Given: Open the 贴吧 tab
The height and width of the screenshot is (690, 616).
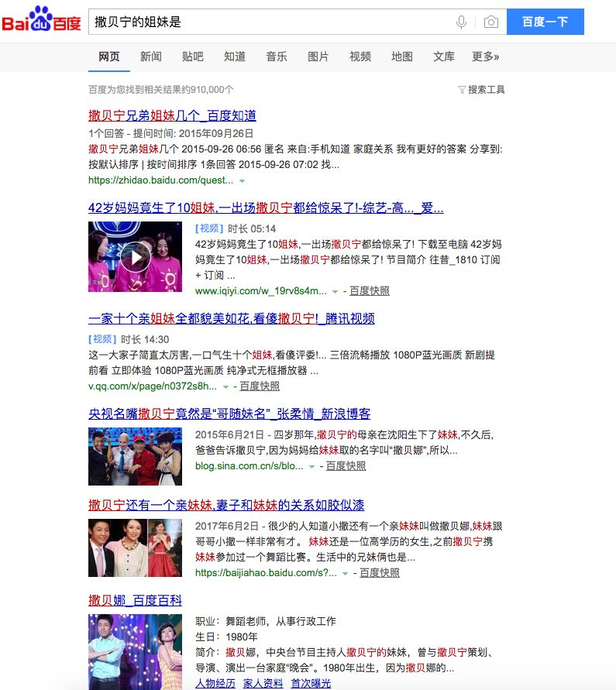Looking at the screenshot, I should pyautogui.click(x=193, y=57).
